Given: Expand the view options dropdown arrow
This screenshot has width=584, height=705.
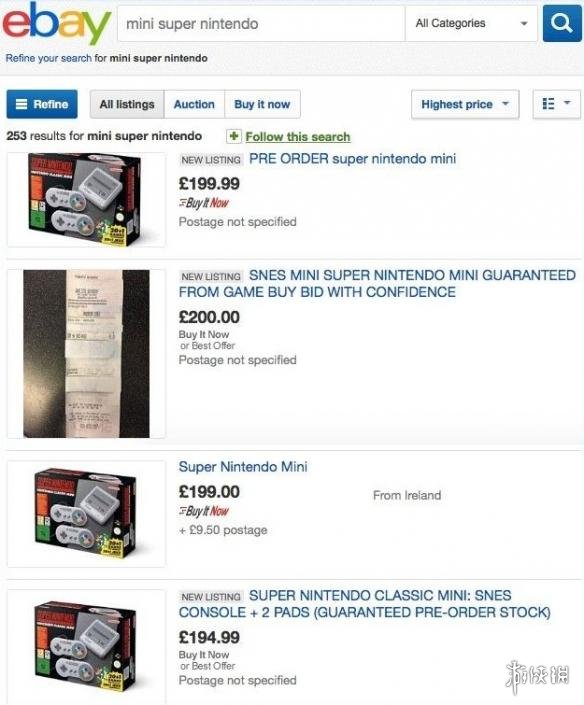Looking at the screenshot, I should pyautogui.click(x=567, y=103).
